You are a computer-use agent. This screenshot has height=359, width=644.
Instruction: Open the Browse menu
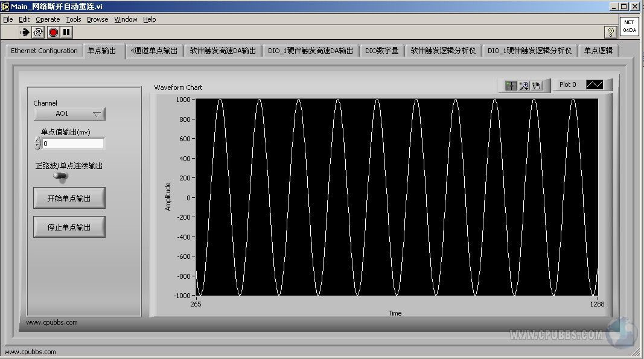click(x=97, y=19)
